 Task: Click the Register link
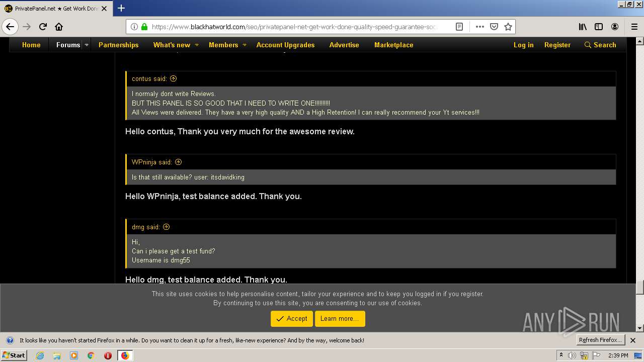[x=557, y=45]
